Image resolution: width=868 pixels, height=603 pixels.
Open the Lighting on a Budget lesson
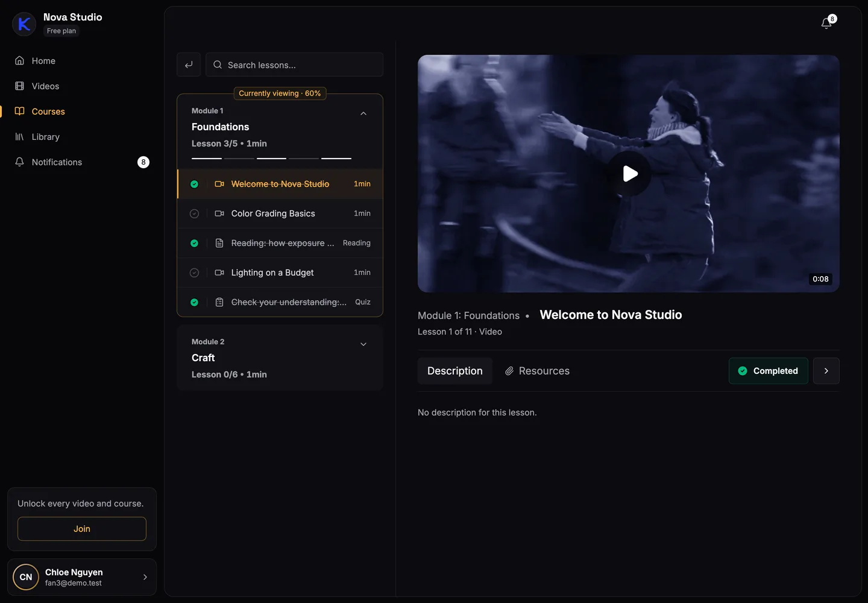click(280, 273)
